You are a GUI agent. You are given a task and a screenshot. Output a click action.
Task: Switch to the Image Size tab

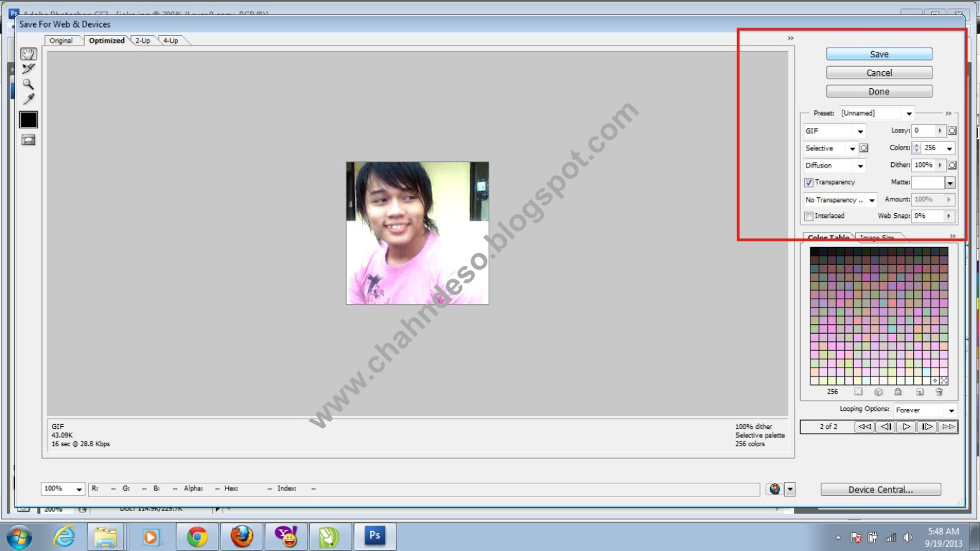pos(877,238)
